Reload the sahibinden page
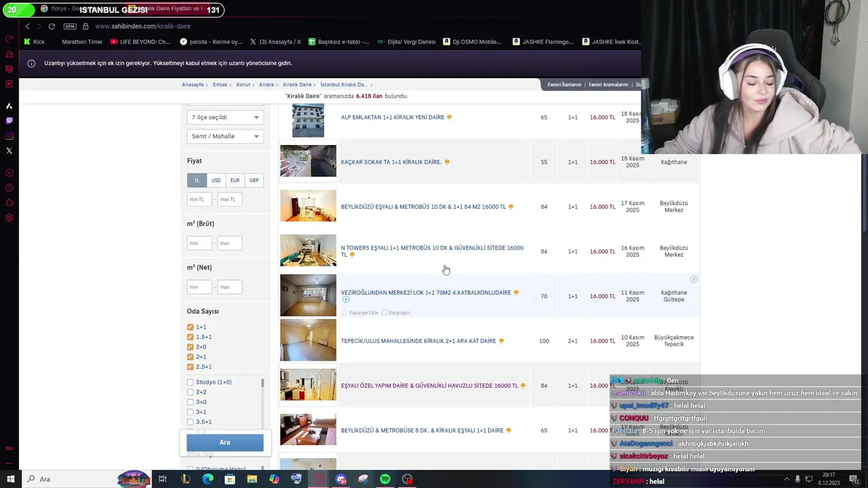 pos(52,26)
